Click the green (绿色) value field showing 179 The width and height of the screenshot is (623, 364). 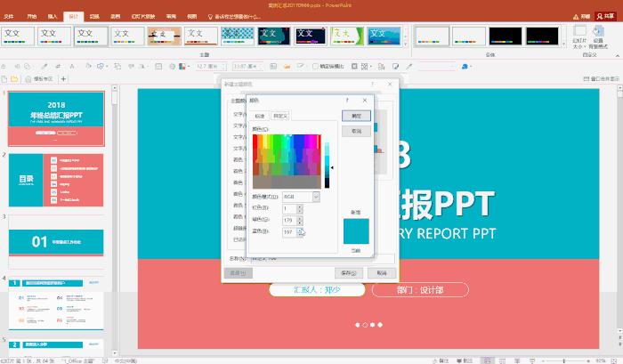click(x=289, y=220)
